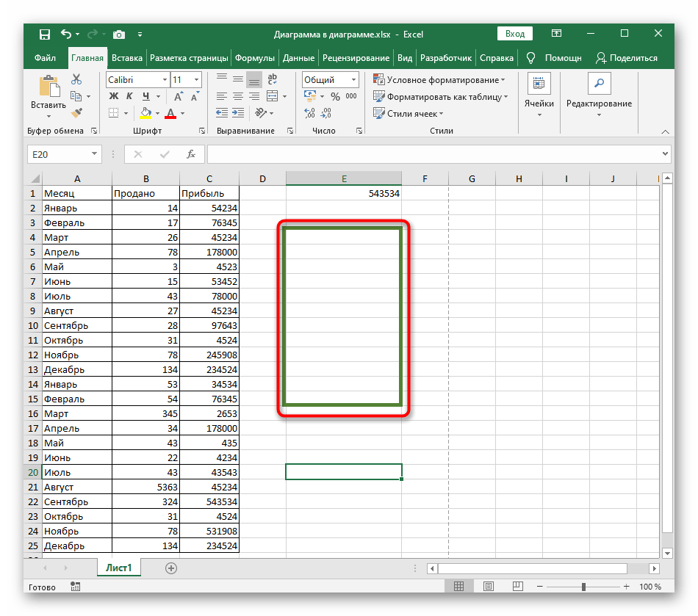The image size is (698, 616).
Task: Decrease font size with small A
Action: point(195,96)
